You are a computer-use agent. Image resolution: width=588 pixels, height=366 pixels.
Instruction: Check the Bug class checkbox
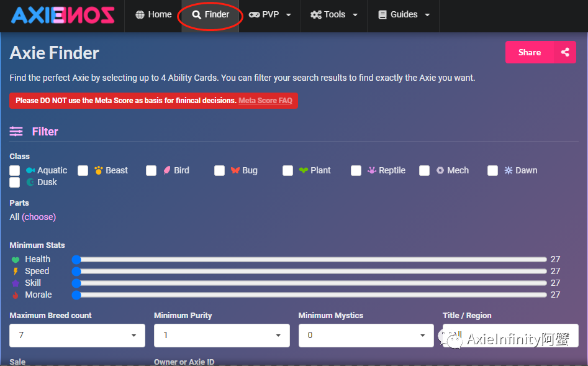pyautogui.click(x=219, y=170)
